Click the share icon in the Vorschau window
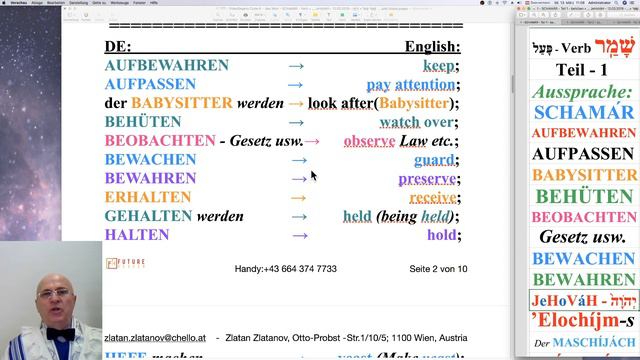Viewport: 640px width, 360px height. (x=556, y=15)
